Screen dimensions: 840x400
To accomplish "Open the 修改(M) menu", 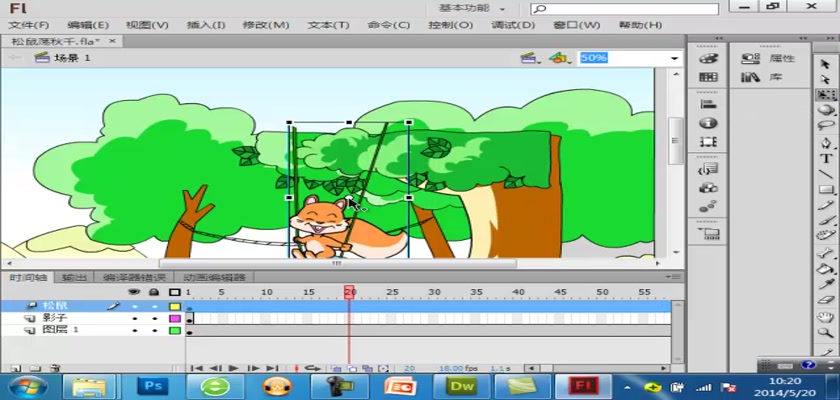I will [266, 25].
